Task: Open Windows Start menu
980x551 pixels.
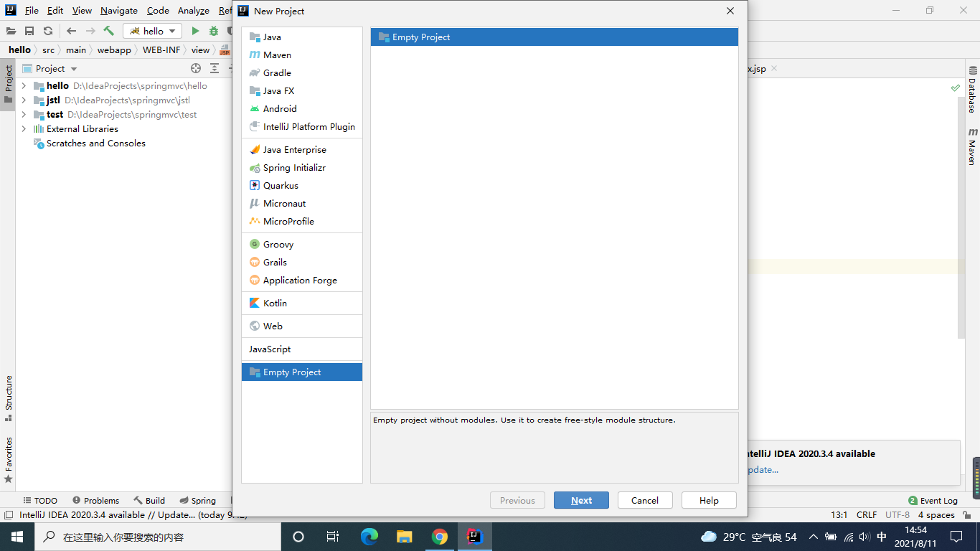Action: pyautogui.click(x=17, y=537)
